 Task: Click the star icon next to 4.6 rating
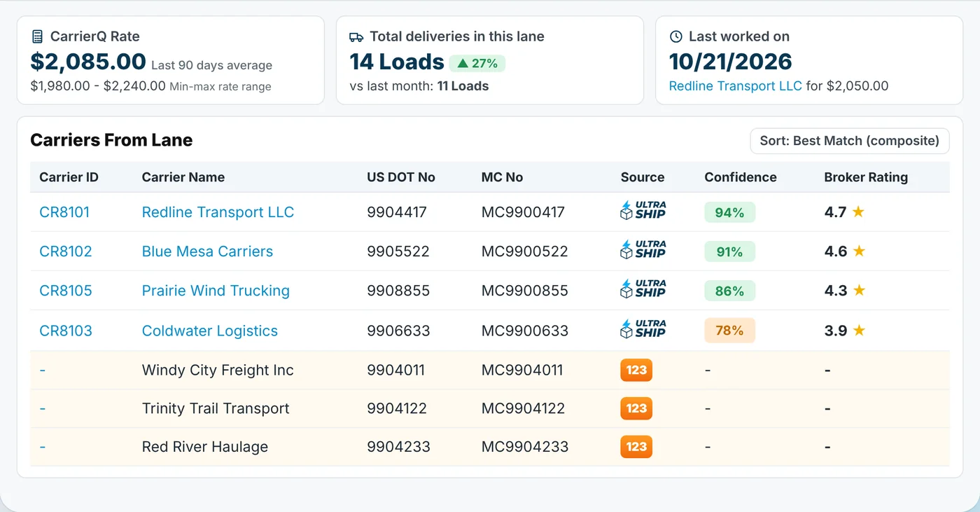click(859, 251)
